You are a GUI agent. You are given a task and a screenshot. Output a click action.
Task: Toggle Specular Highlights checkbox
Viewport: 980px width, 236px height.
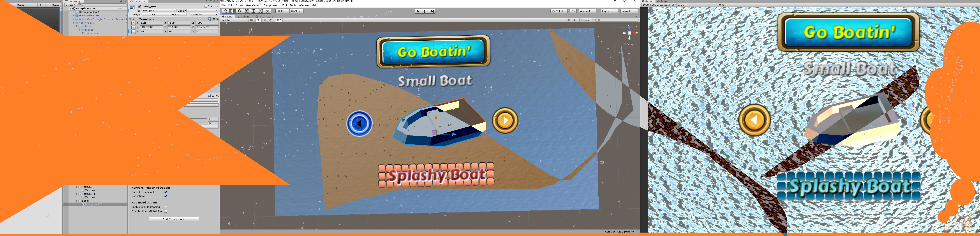coord(166,192)
